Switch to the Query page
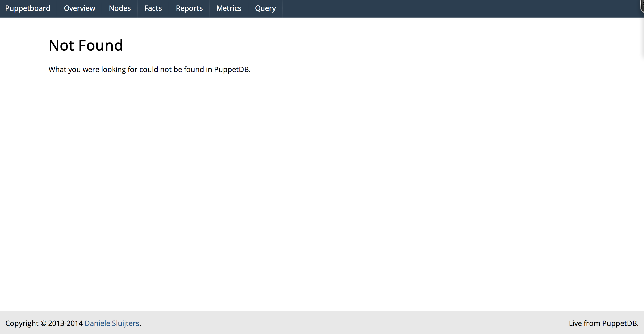This screenshot has width=644, height=334. pyautogui.click(x=265, y=8)
